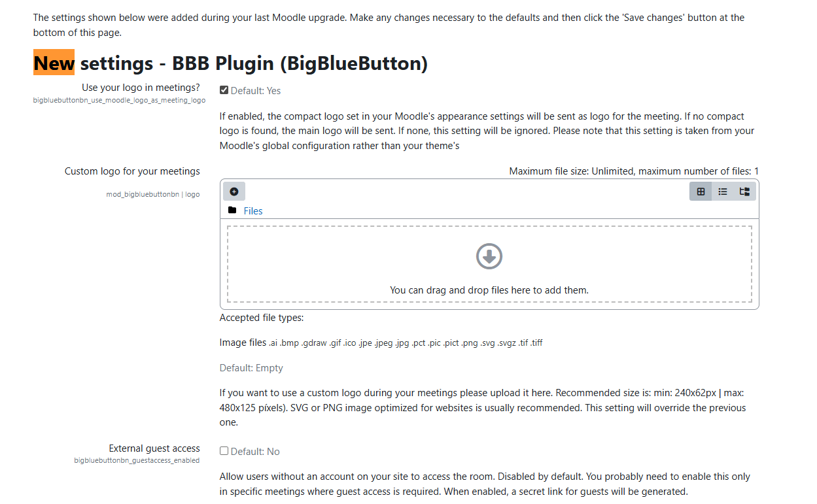Click the download arrow in drop zone
The image size is (817, 504).
(x=489, y=256)
